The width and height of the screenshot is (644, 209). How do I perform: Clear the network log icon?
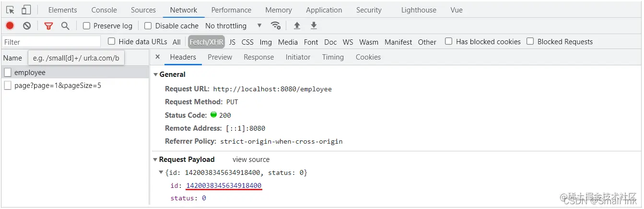(x=27, y=26)
